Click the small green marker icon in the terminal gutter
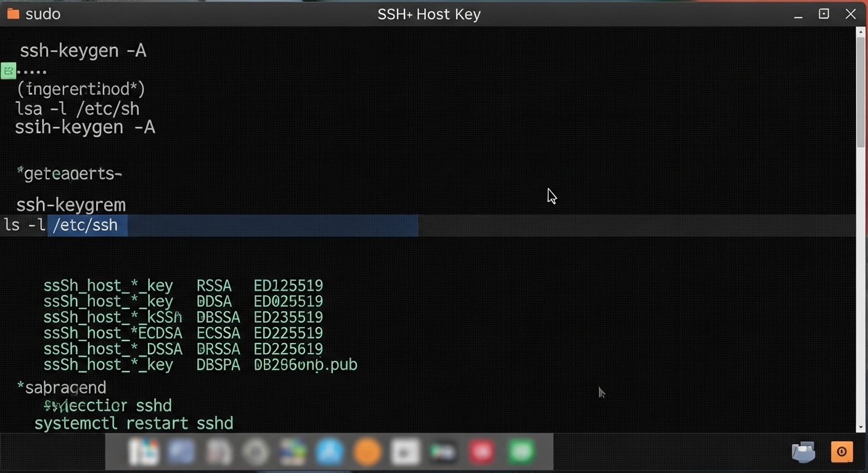Image resolution: width=868 pixels, height=473 pixels. point(8,71)
